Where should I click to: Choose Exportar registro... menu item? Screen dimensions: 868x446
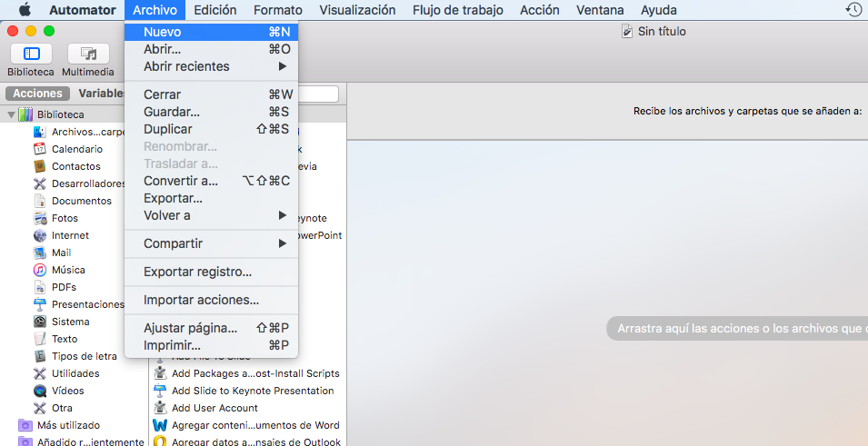(212, 272)
